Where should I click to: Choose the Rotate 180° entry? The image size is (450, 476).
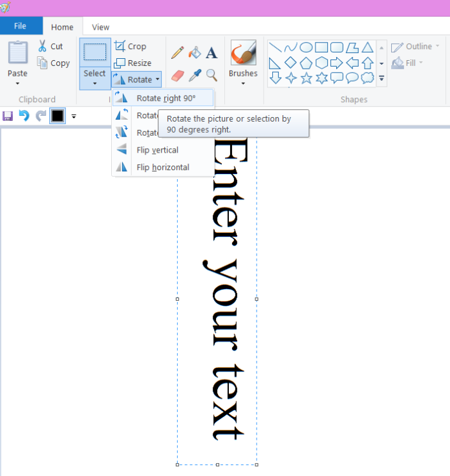[136, 133]
